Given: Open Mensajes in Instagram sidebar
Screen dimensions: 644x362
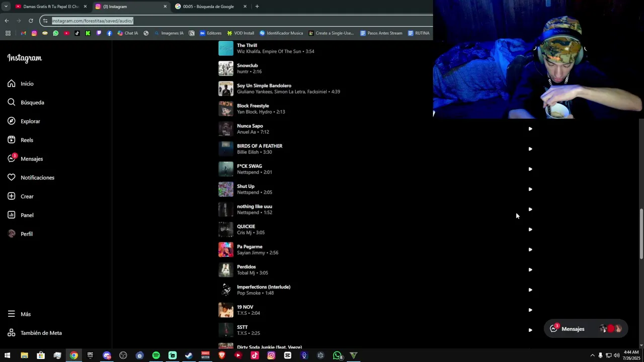Looking at the screenshot, I should click(25, 159).
